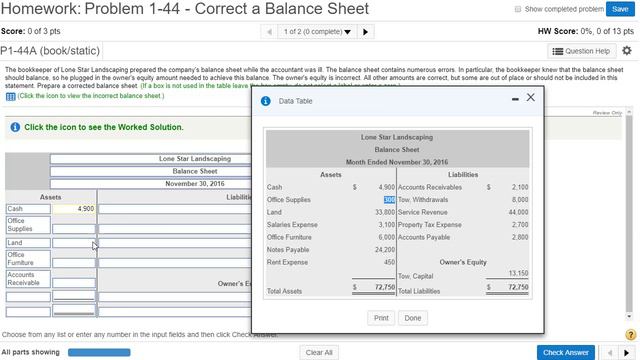Click the Data Table info icon

click(x=265, y=101)
